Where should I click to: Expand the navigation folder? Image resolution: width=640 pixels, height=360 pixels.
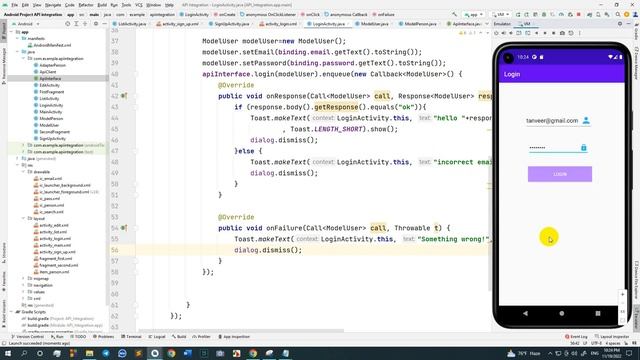tap(23, 285)
